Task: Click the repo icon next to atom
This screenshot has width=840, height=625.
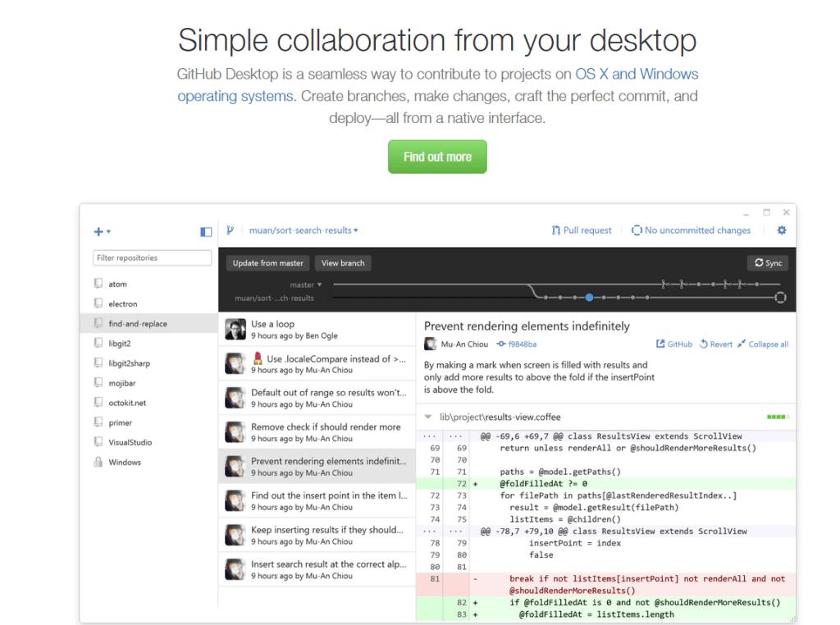Action: (98, 283)
